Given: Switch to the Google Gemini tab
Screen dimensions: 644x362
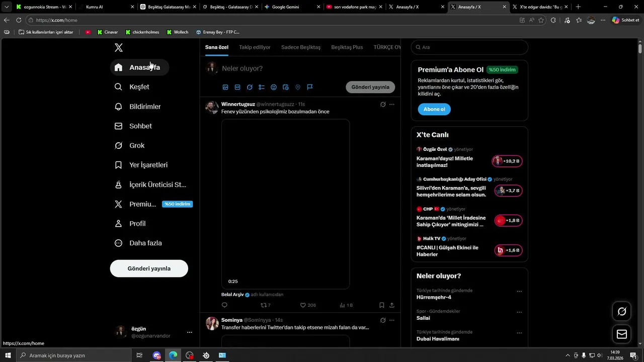Looking at the screenshot, I should point(292,7).
